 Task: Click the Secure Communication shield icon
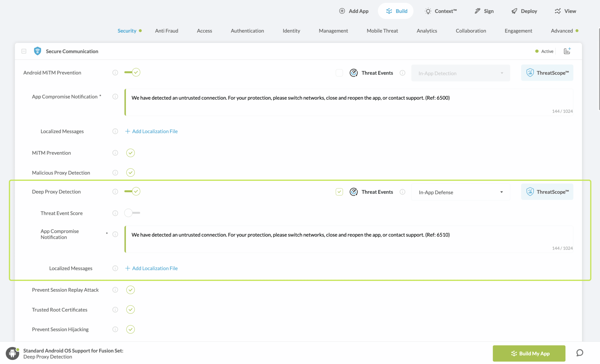pos(37,51)
